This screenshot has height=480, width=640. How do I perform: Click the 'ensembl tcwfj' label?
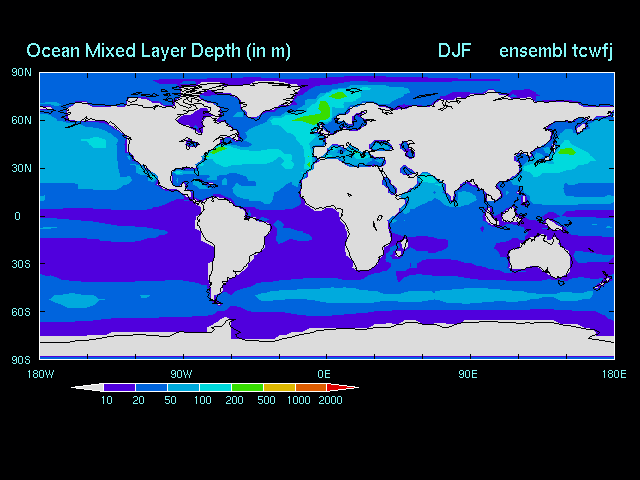point(556,51)
